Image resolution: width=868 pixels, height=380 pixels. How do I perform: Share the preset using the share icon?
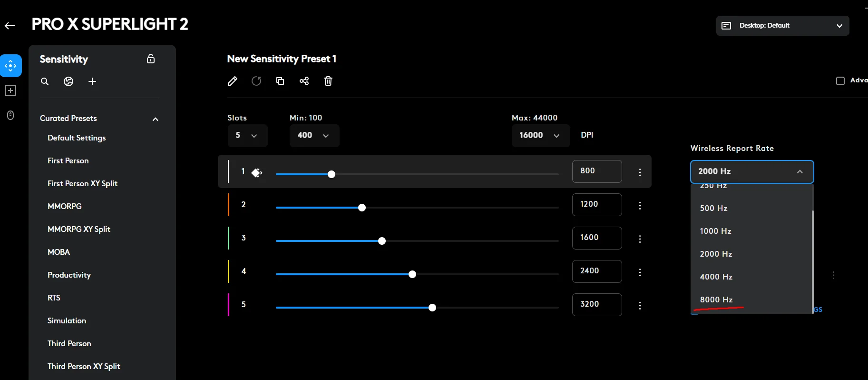(304, 81)
